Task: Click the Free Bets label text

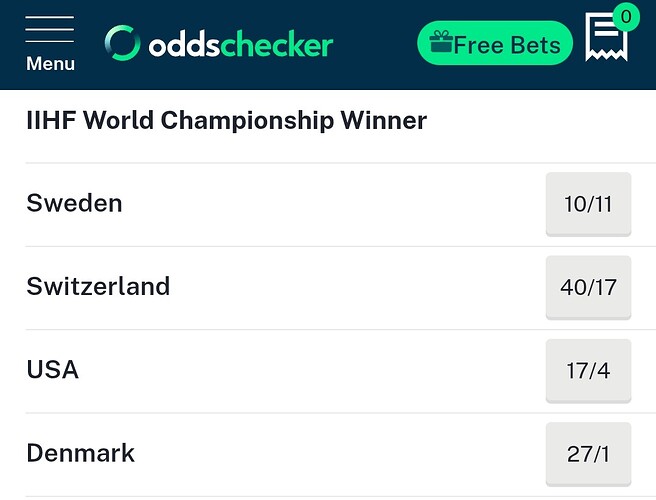Action: point(507,45)
